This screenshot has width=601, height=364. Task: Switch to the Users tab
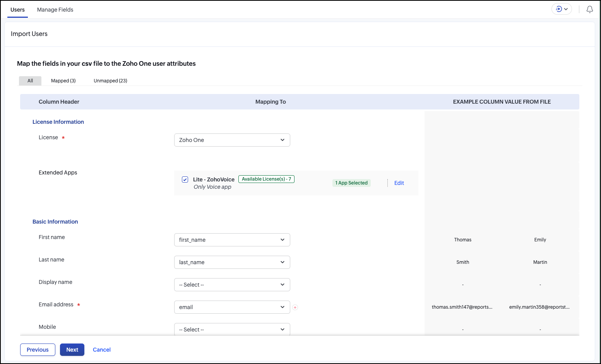(17, 10)
